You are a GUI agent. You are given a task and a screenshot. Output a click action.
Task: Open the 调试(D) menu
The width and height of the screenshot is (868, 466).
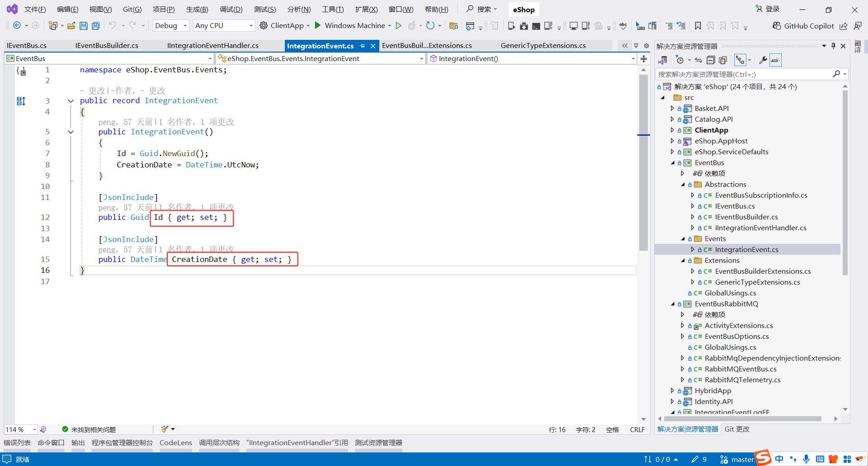pos(231,10)
